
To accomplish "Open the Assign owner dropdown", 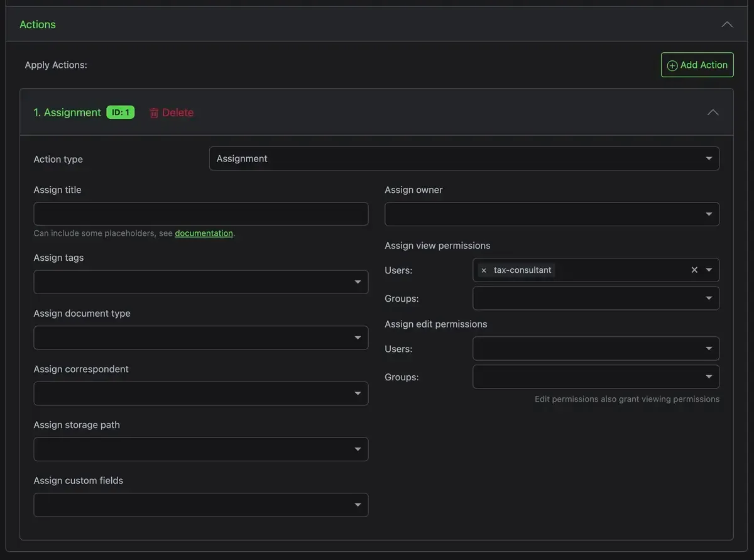I will click(x=552, y=214).
